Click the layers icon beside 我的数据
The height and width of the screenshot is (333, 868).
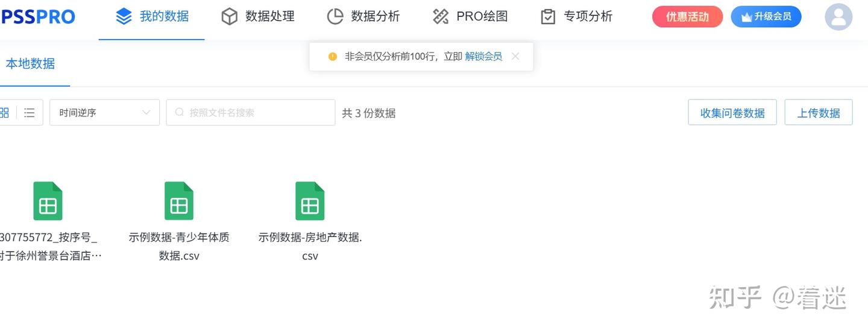coord(124,16)
